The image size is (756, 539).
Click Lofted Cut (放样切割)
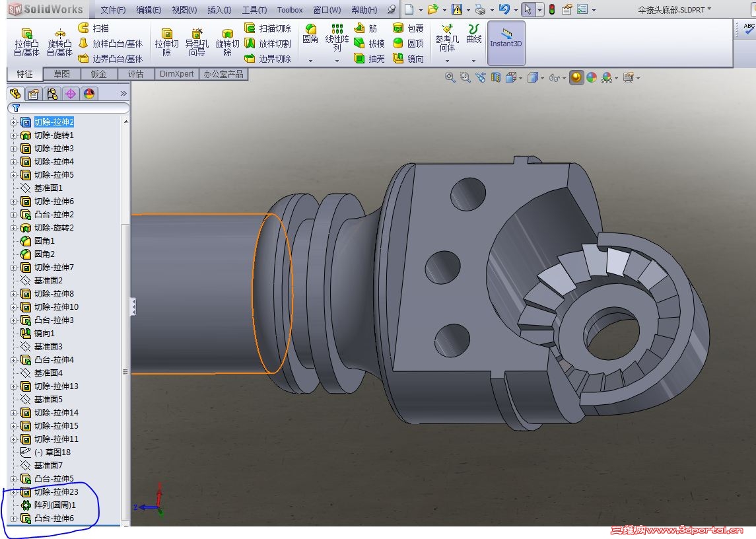coord(267,44)
